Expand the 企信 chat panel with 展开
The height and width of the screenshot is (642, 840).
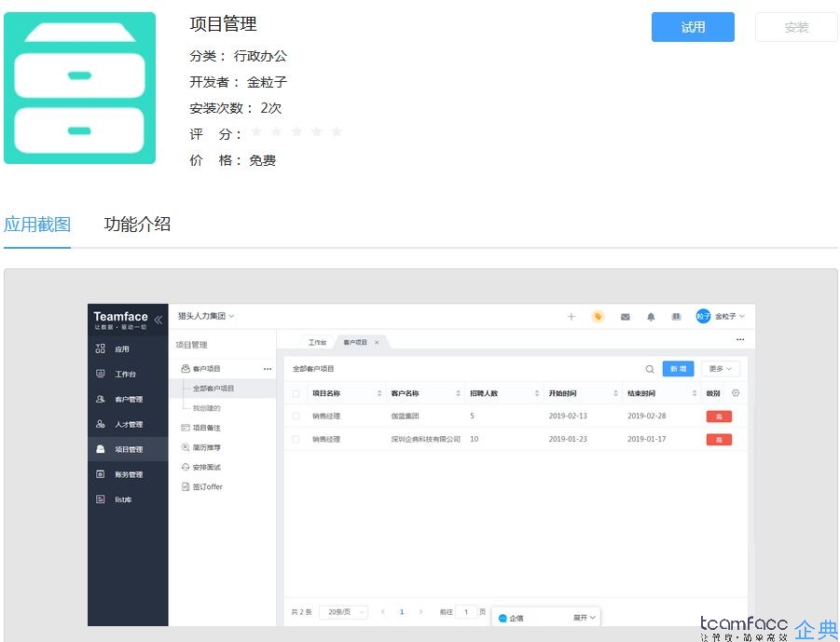point(584,618)
